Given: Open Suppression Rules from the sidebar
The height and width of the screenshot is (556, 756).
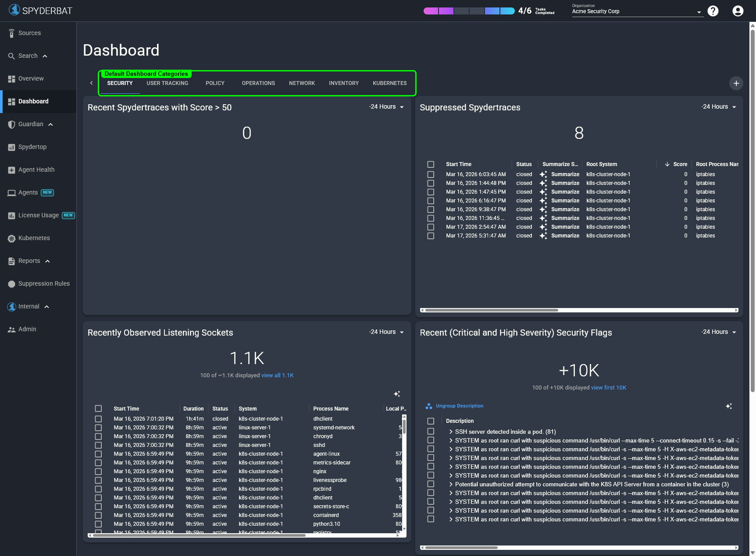Looking at the screenshot, I should 44,283.
